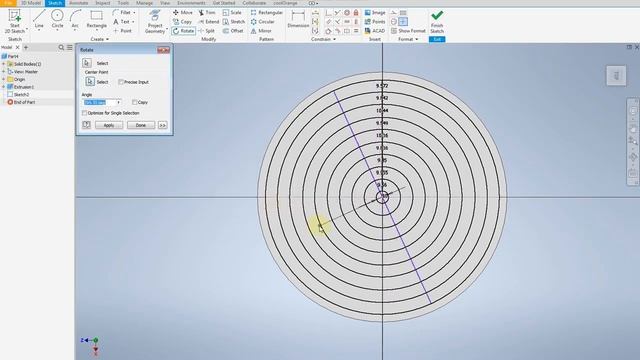Open the Tools tab

123,3
